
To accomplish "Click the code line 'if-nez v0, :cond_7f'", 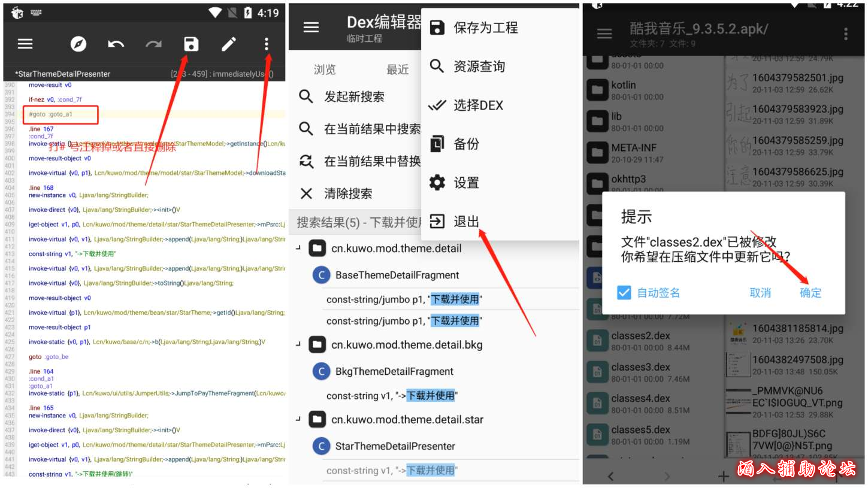I will tap(55, 99).
